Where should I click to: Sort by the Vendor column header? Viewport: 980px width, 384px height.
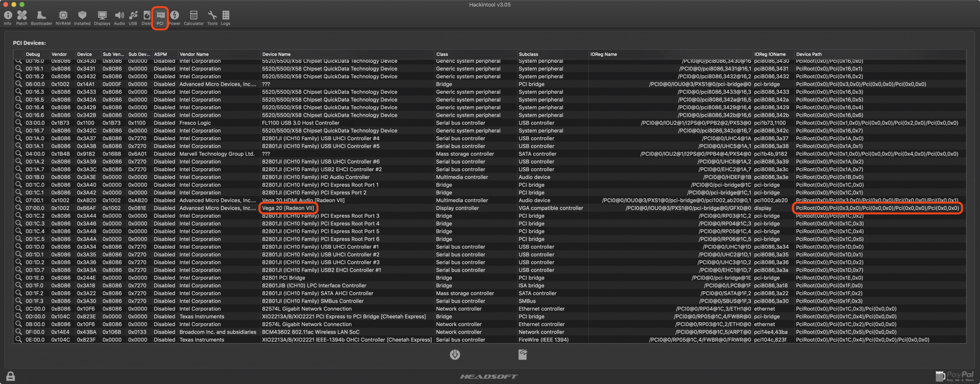tap(62, 54)
